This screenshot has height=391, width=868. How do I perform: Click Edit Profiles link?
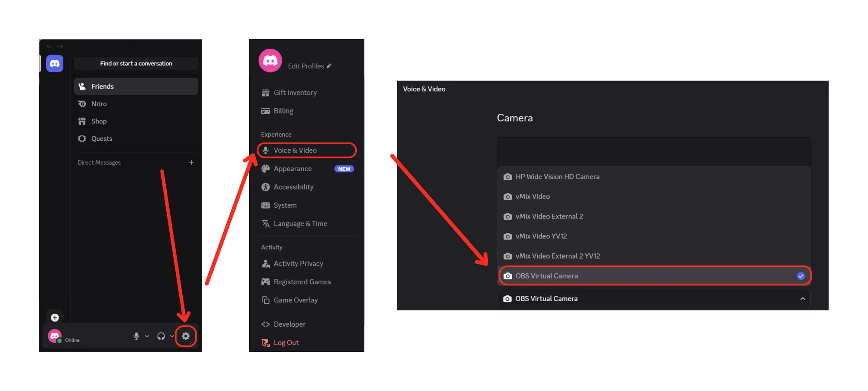point(309,66)
